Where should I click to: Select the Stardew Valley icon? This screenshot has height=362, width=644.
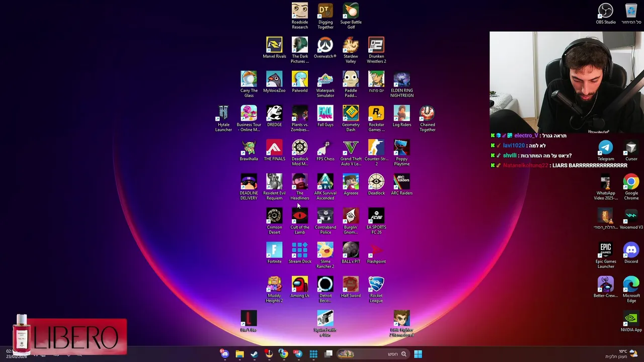351,50
